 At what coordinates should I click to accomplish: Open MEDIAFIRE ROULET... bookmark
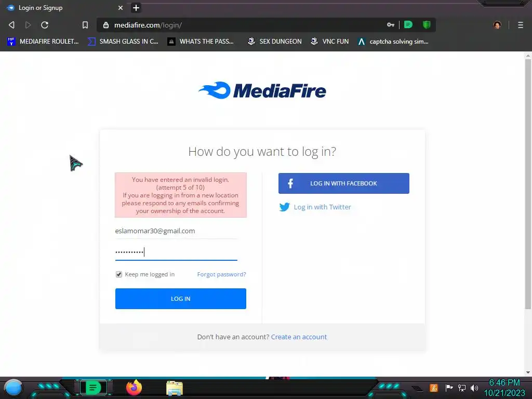click(x=43, y=42)
